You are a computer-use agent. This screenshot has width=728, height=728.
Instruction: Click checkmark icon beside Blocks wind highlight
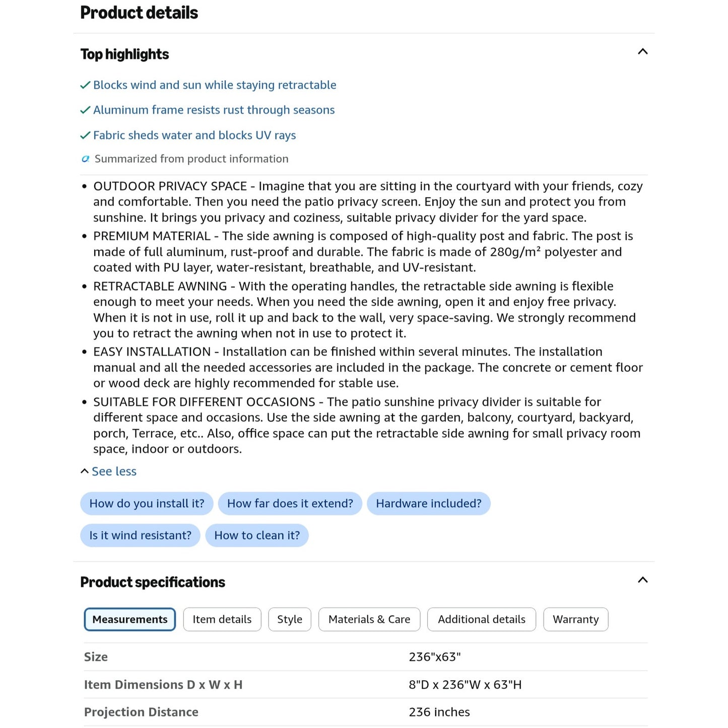point(86,85)
